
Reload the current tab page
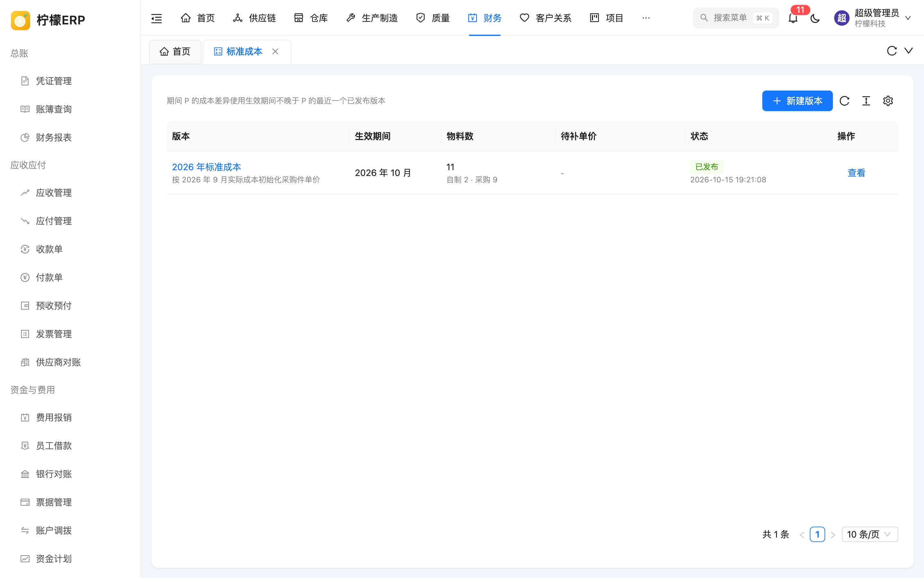point(892,51)
